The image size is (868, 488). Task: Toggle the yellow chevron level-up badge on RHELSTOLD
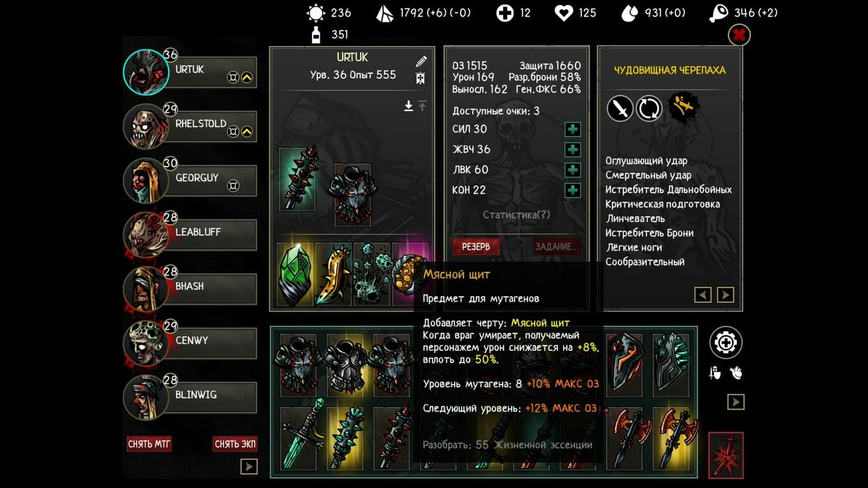click(x=247, y=132)
